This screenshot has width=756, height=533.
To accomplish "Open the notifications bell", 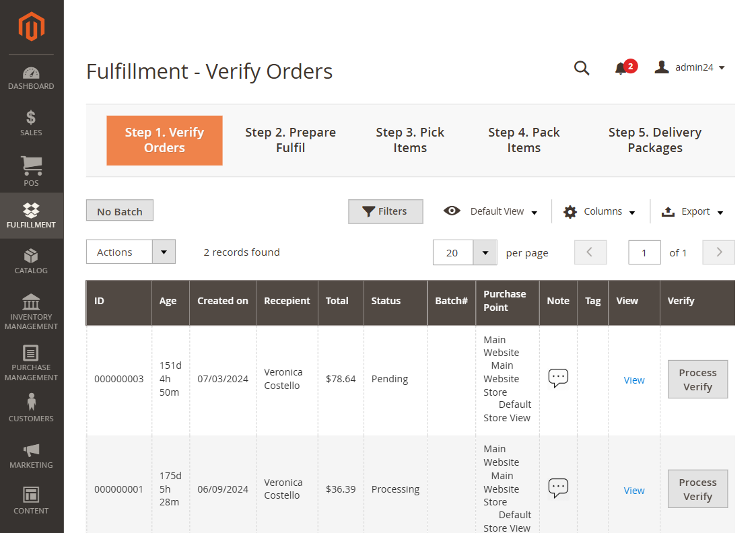I will point(621,68).
